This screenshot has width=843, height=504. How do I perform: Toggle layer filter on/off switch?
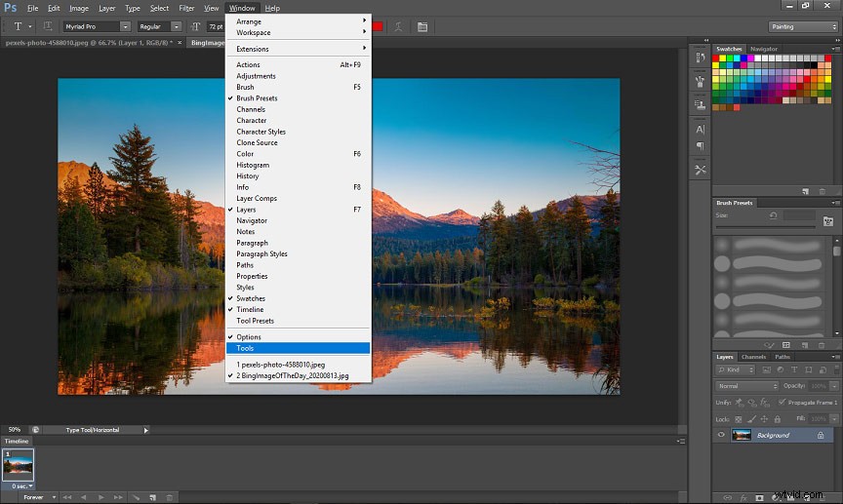[837, 369]
